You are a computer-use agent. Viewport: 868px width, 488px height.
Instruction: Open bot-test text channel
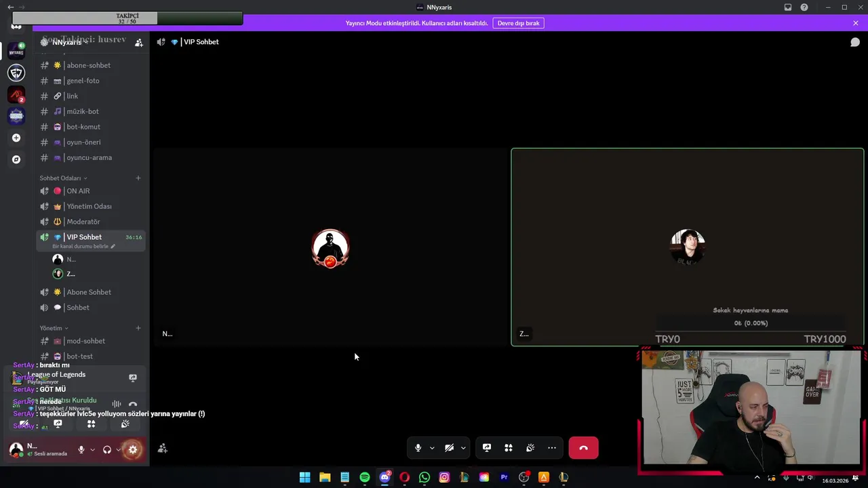pyautogui.click(x=90, y=357)
